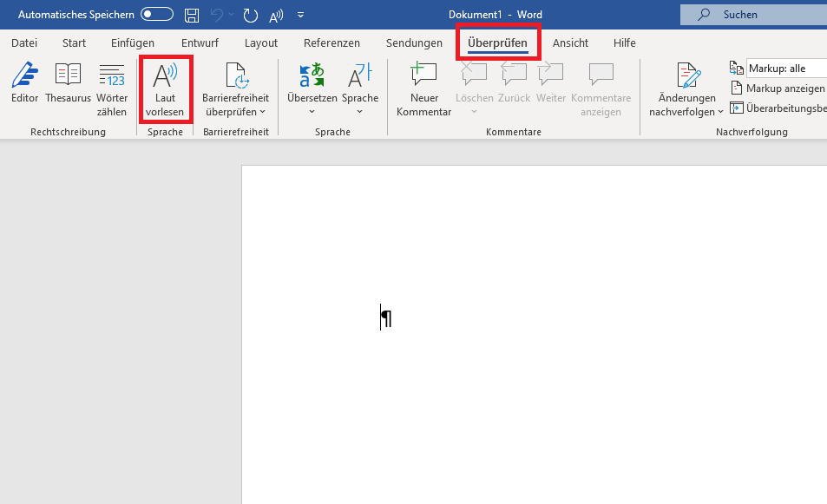Click the Read Aloud icon in title bar
This screenshot has height=504, width=827.
276,16
